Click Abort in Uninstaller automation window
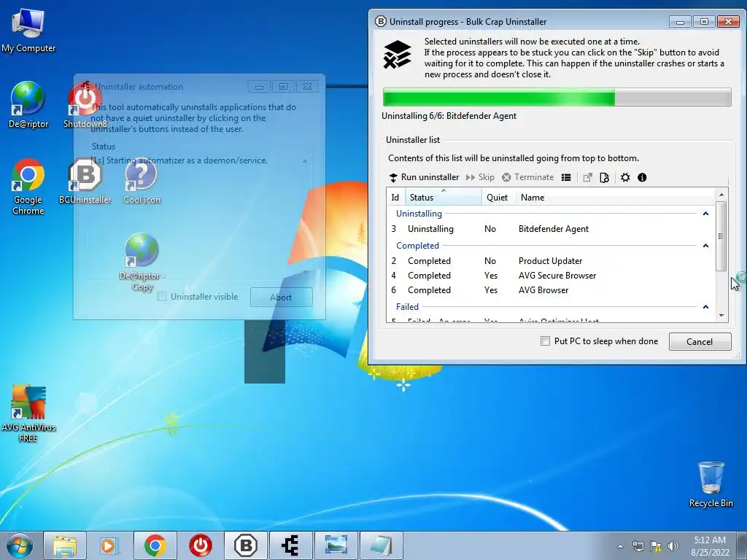The width and height of the screenshot is (747, 560). pos(281,297)
